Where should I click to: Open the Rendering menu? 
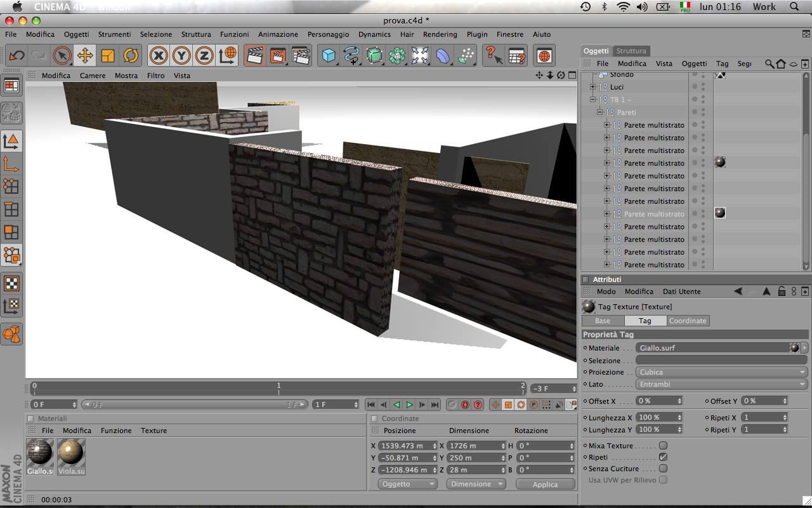pos(440,34)
